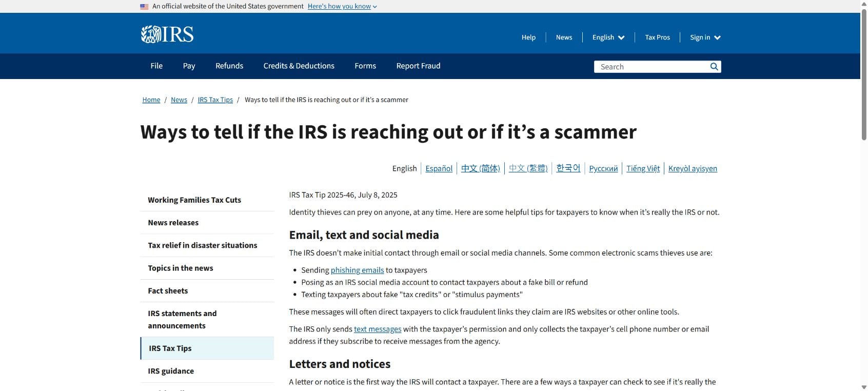This screenshot has width=868, height=391.
Task: Switch page language to Traditional Chinese 中文 (繁體)
Action: [x=528, y=168]
